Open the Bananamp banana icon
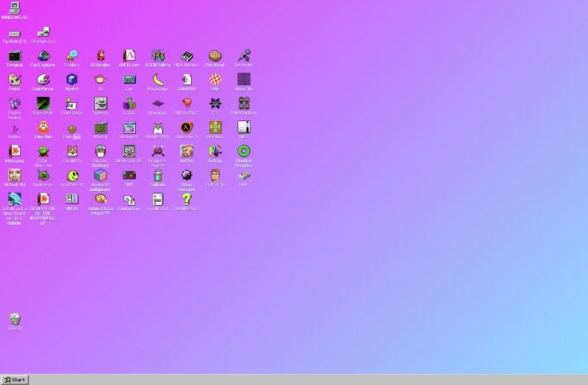Viewport: 588px width, 385px height. (x=158, y=79)
